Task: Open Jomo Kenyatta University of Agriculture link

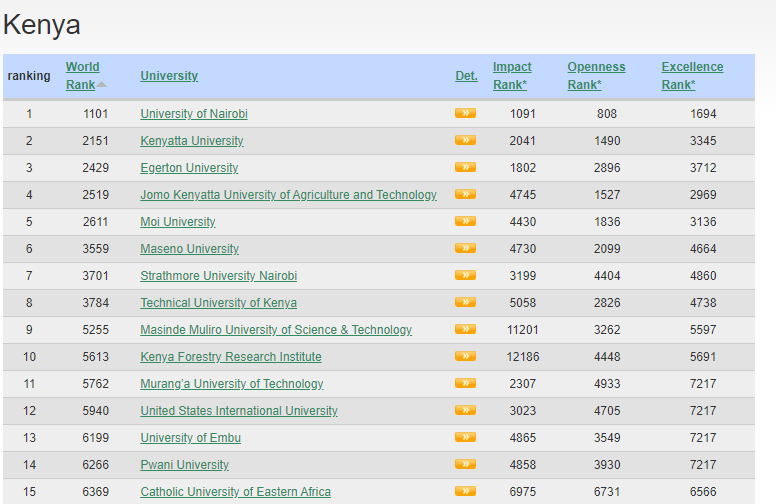Action: click(x=288, y=195)
